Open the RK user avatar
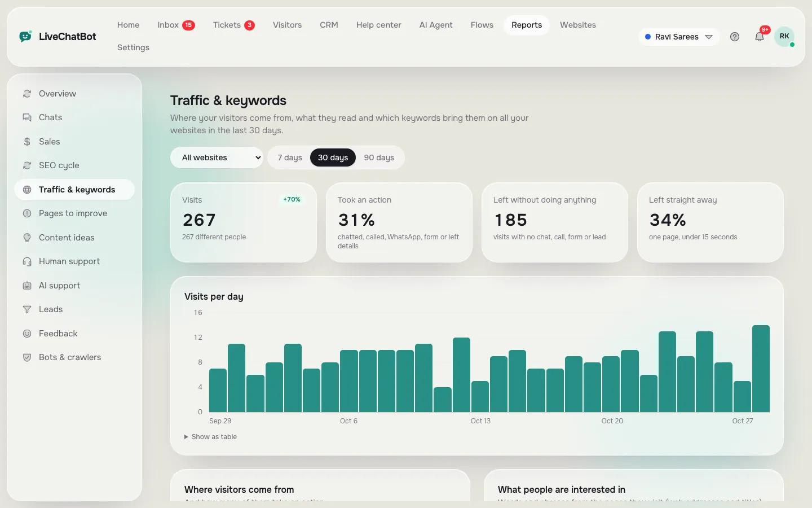This screenshot has height=508, width=812. pyautogui.click(x=784, y=36)
